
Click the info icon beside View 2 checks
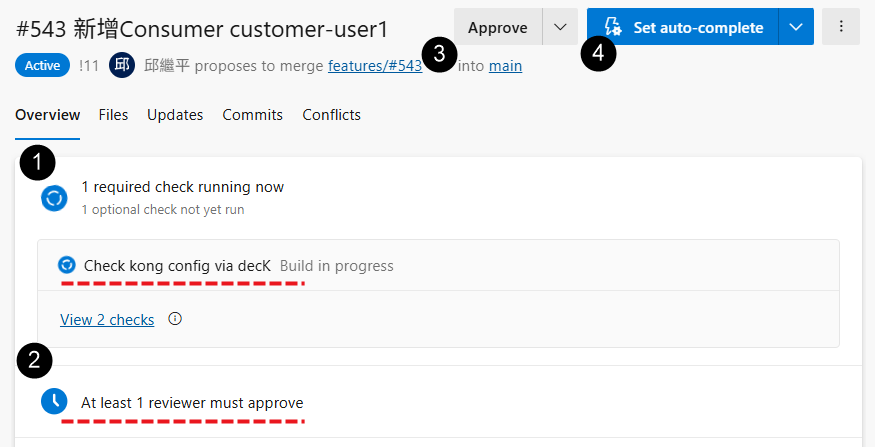click(175, 320)
